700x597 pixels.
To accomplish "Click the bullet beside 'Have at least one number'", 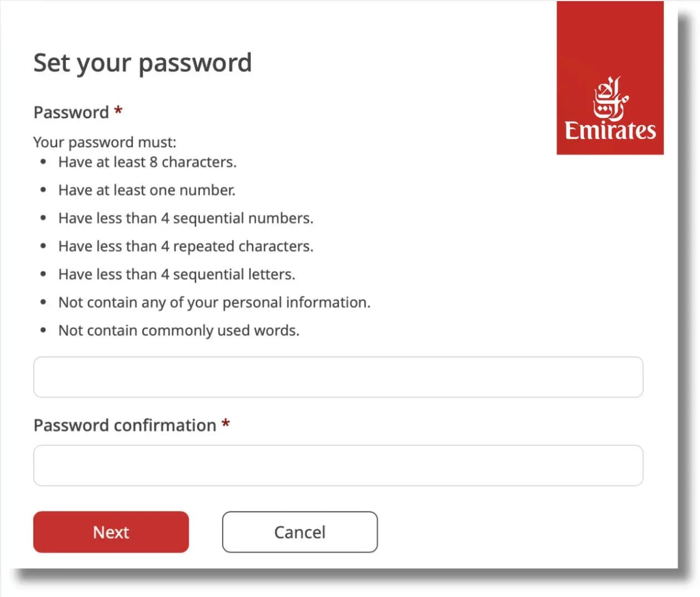I will pyautogui.click(x=43, y=190).
